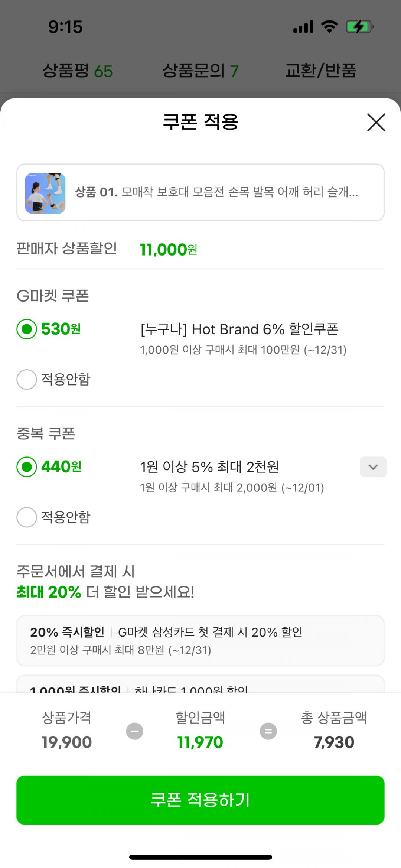Viewport: 401px width, 868px height.
Task: Tap the partially visible 1,000원 즉시할인 card
Action: pyautogui.click(x=200, y=685)
